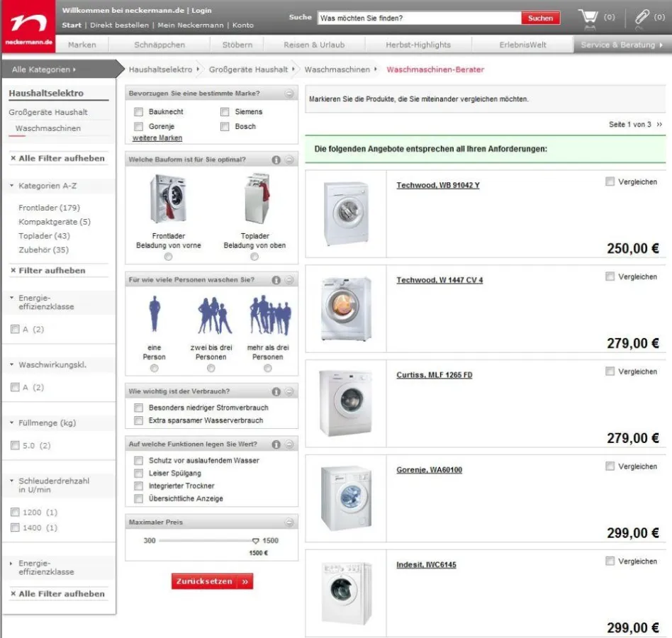
Task: Select the Frontlader washing machine image
Action: 168,199
